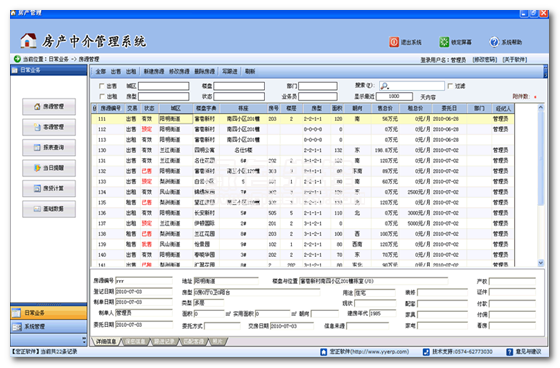Click the 意见与建议 question icon in status bar
This screenshot has height=368, width=560.
click(510, 352)
